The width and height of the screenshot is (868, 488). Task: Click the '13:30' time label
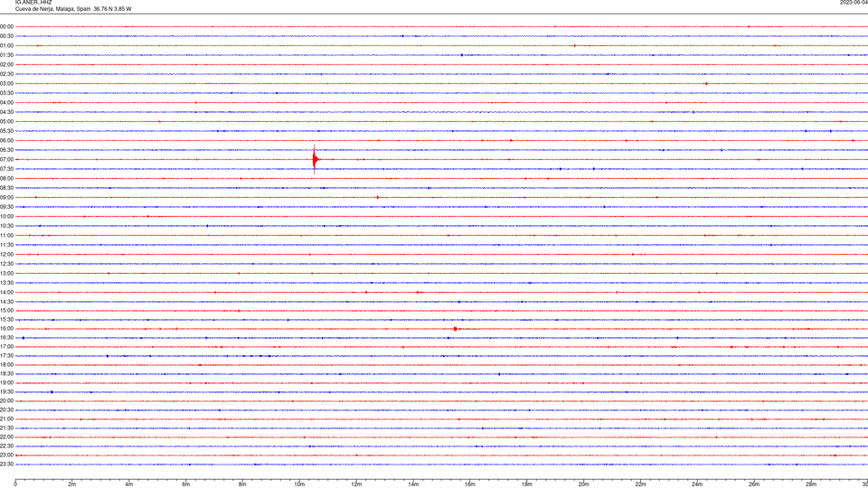(6, 283)
